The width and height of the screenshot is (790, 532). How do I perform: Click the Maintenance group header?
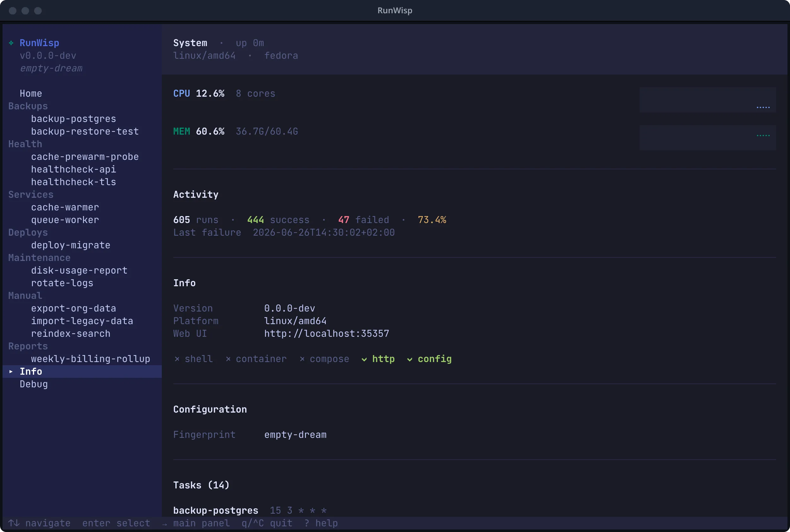click(39, 258)
